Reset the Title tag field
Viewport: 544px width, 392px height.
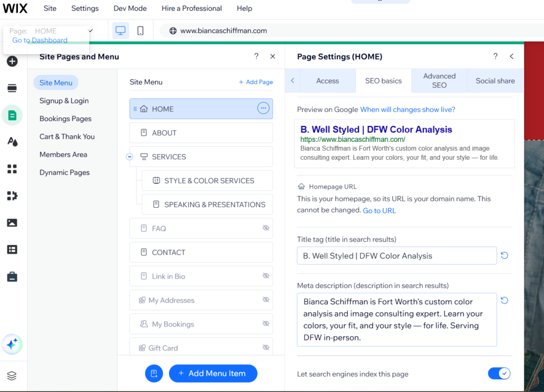pyautogui.click(x=505, y=255)
